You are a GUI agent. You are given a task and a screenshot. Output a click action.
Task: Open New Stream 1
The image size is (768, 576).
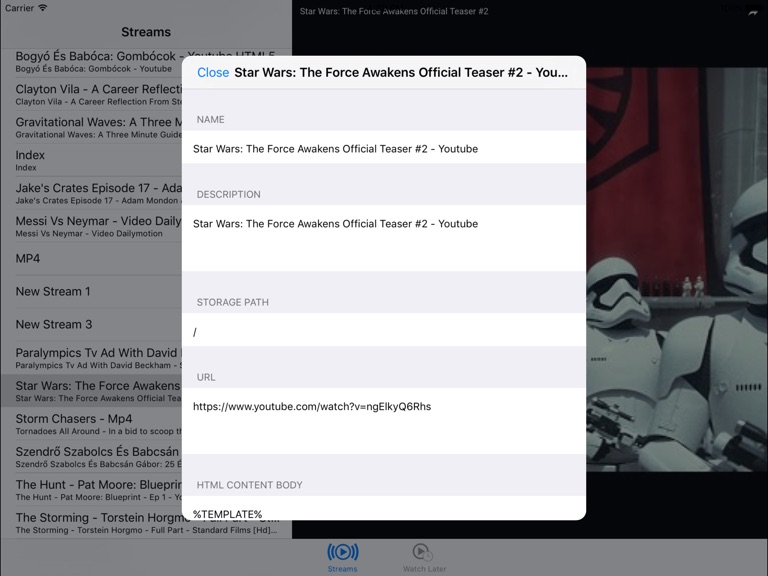[x=91, y=291]
